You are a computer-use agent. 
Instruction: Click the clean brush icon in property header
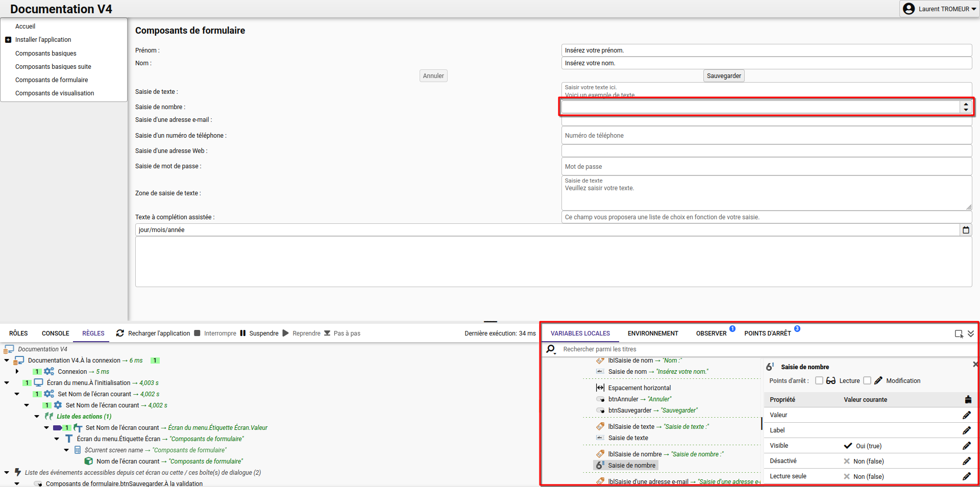(x=968, y=399)
